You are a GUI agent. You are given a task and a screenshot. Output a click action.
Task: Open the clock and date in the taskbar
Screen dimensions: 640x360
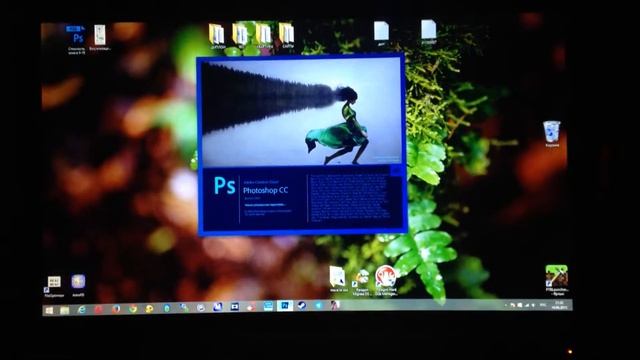tap(560, 305)
